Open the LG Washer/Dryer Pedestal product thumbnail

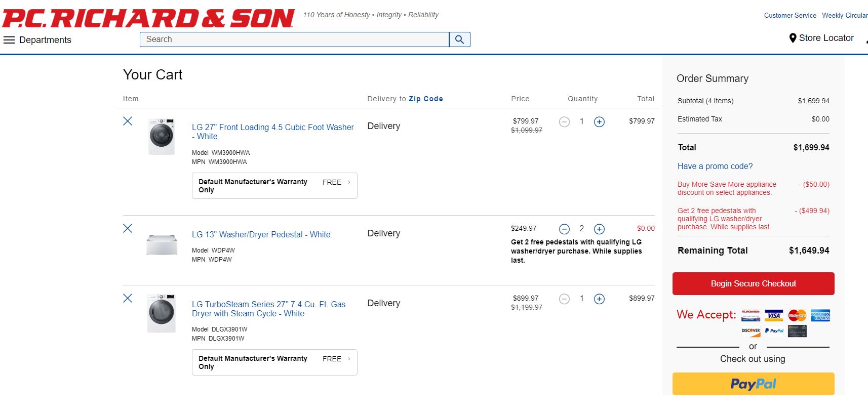coord(162,245)
